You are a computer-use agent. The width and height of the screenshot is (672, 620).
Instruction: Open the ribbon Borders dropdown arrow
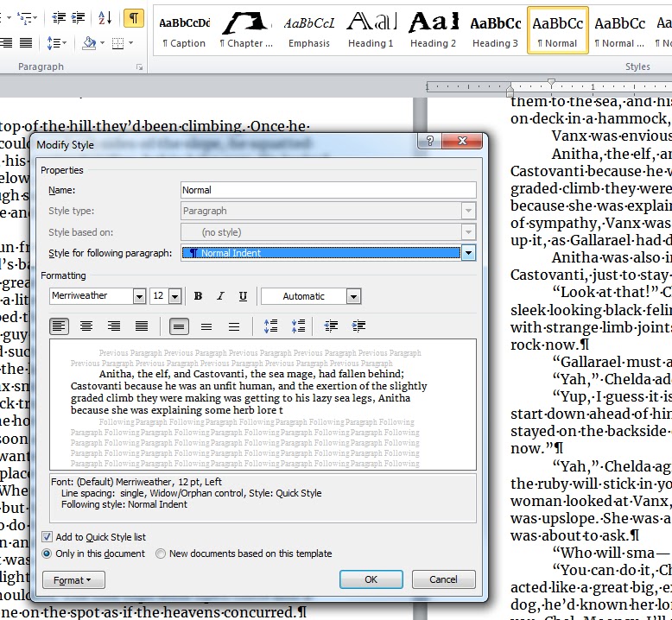(130, 43)
